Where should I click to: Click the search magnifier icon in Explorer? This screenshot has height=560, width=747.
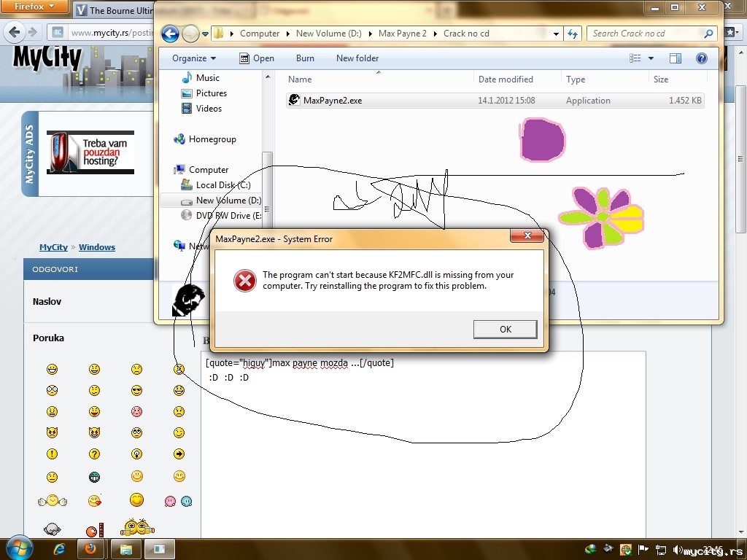coord(708,34)
